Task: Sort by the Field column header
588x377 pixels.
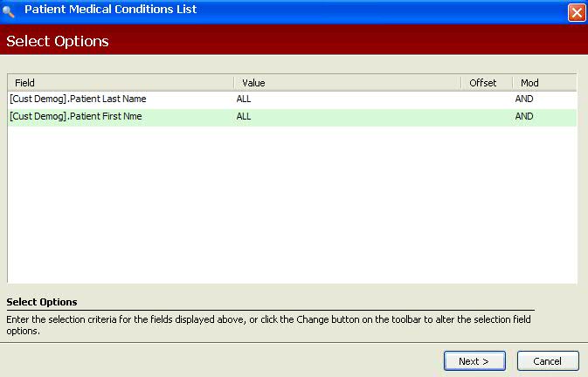Action: click(x=120, y=83)
